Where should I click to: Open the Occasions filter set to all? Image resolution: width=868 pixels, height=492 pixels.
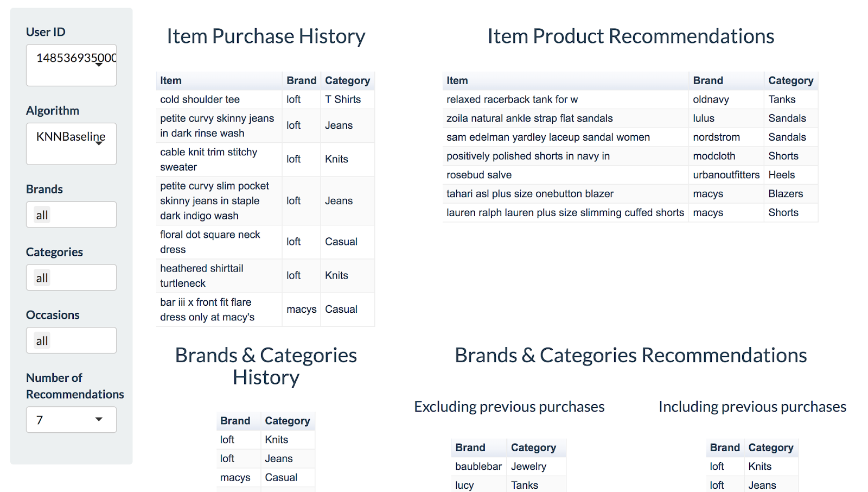tap(71, 340)
